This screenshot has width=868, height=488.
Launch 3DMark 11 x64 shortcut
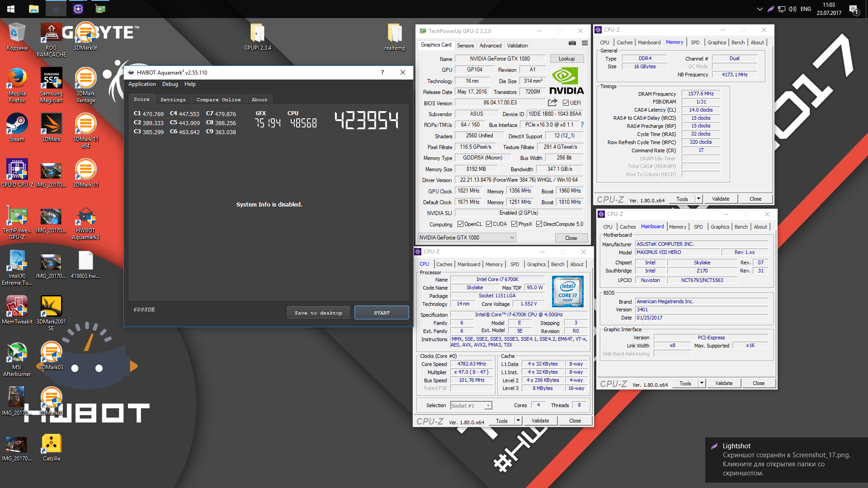[x=85, y=131]
